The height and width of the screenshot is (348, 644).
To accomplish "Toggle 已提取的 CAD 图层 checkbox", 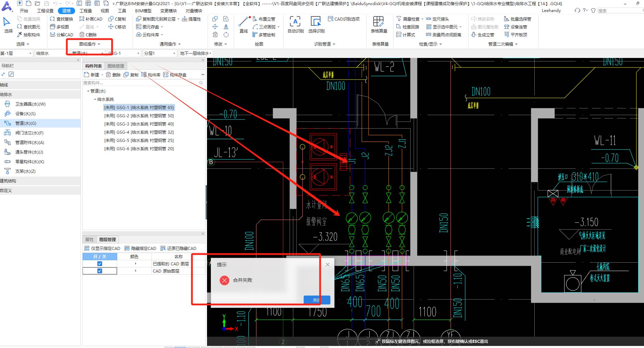I will click(100, 264).
